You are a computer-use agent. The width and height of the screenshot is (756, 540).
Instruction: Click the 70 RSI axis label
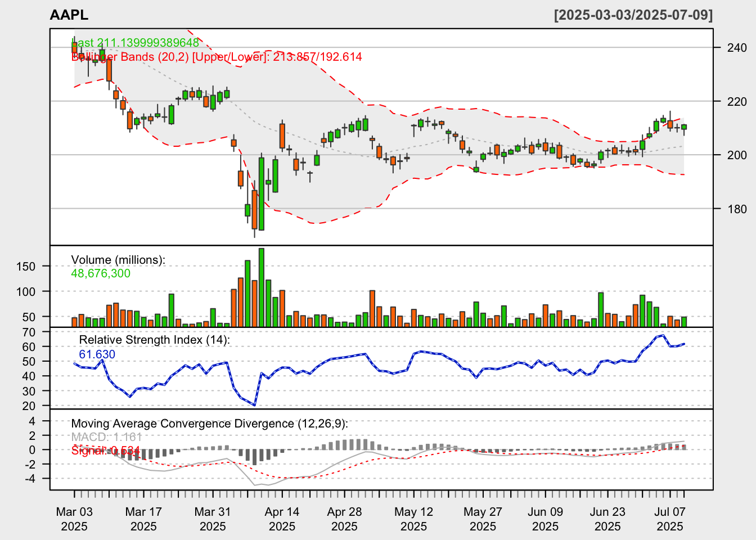click(29, 332)
